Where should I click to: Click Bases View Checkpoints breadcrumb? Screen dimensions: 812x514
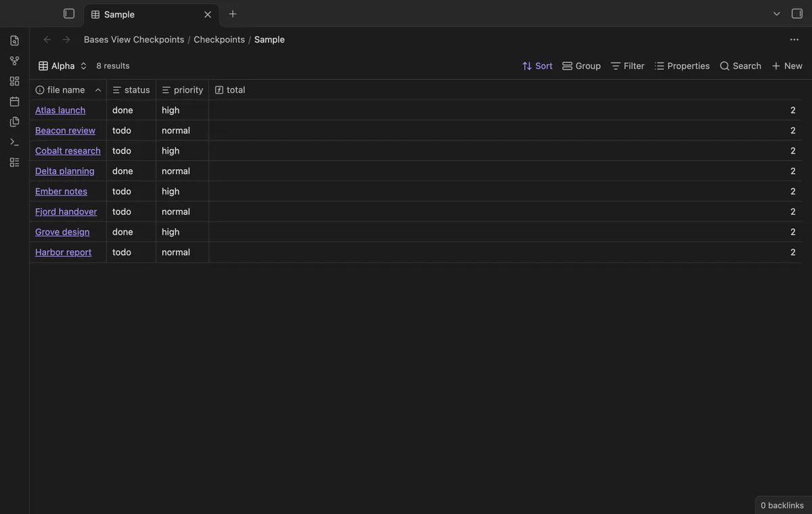click(x=134, y=39)
